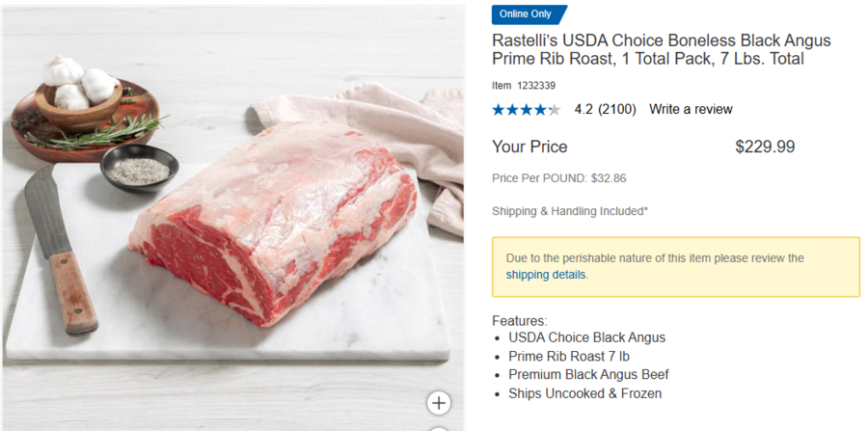
Task: Click the Price Per POUND text
Action: point(558,178)
